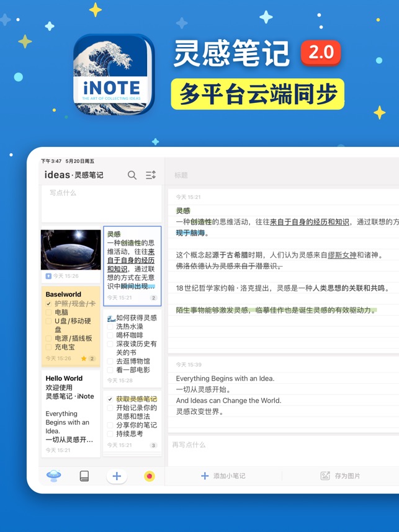Click the 添加小笔记 button
Viewport: 399px width, 532px height.
(x=223, y=476)
